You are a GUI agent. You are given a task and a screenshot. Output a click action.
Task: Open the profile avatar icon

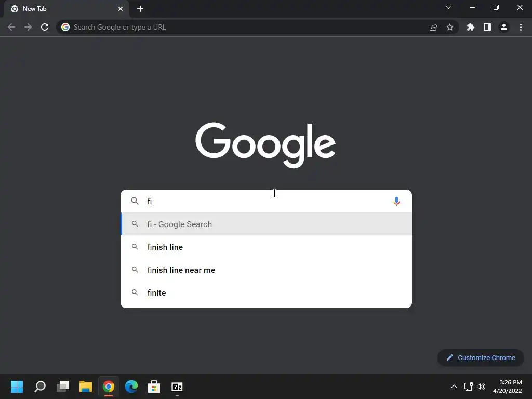(504, 27)
